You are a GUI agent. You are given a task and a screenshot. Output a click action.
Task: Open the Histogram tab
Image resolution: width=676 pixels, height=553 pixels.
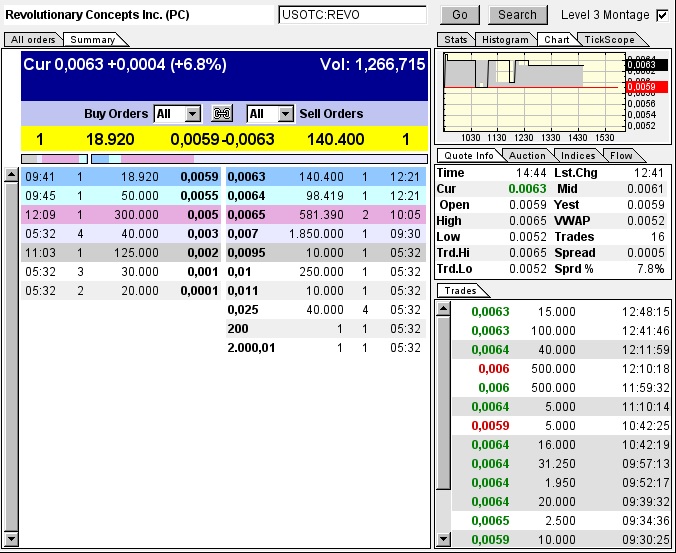[505, 40]
